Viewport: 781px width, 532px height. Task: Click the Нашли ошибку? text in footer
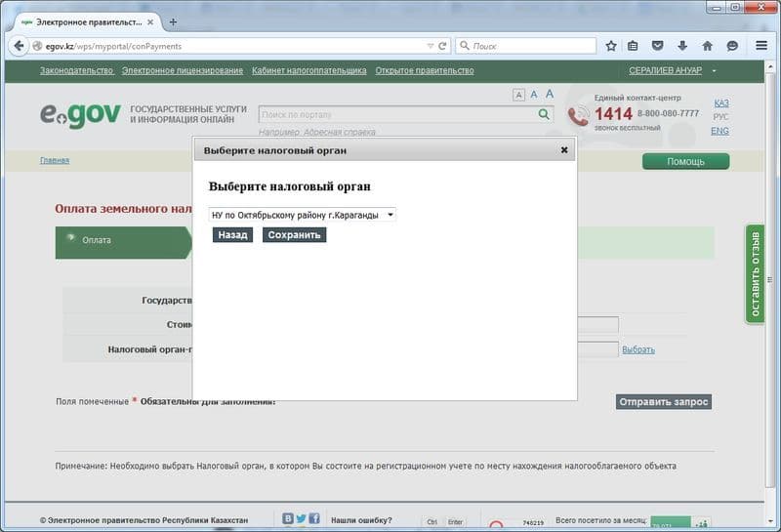[361, 520]
